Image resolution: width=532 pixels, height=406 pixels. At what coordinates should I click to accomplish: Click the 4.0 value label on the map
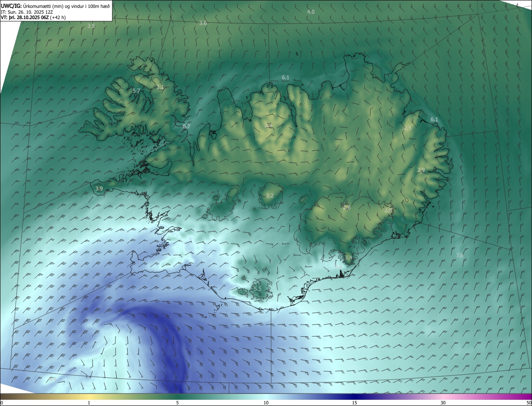(x=310, y=12)
